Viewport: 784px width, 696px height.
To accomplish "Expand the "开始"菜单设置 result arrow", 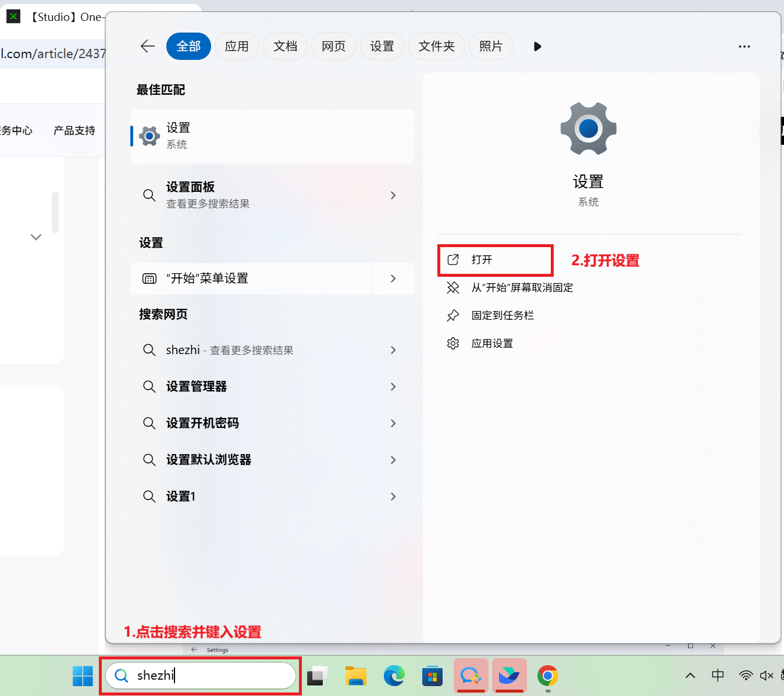I will pyautogui.click(x=393, y=279).
